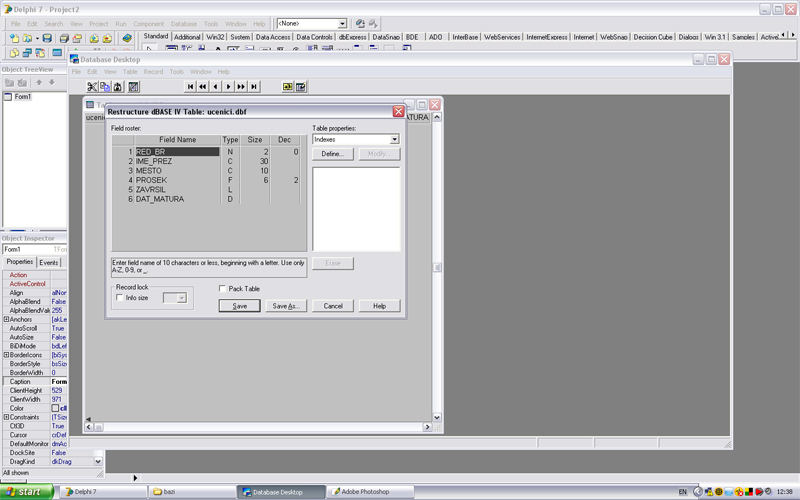The image size is (800, 500).
Task: Click Delphi's New Items toolbar icon
Action: pos(14,38)
